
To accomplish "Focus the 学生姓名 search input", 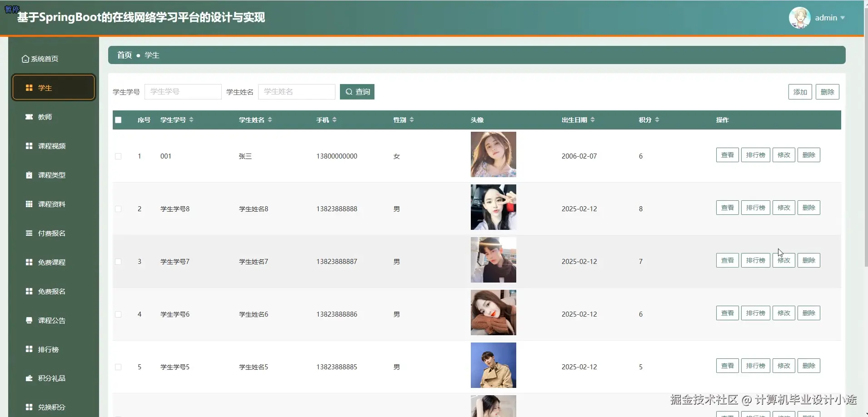I will pos(297,92).
